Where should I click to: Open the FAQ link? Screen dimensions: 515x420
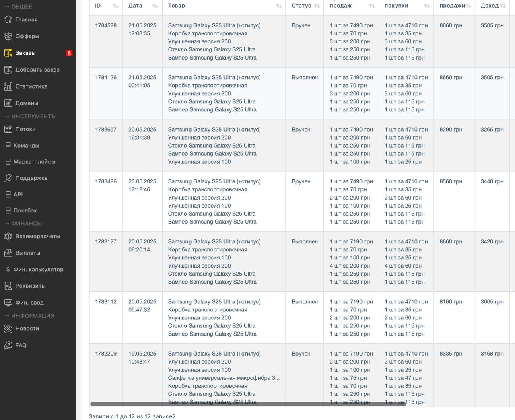[x=21, y=345]
